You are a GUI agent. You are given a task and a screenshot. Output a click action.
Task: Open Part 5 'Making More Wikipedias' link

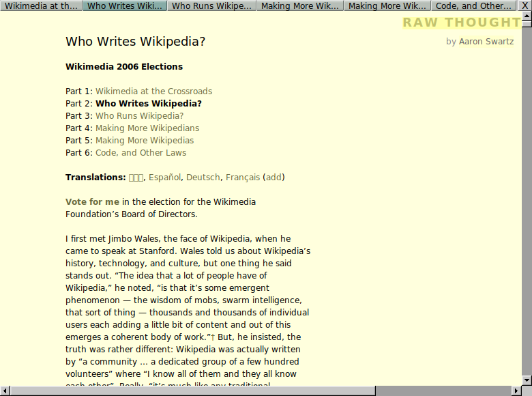point(145,140)
